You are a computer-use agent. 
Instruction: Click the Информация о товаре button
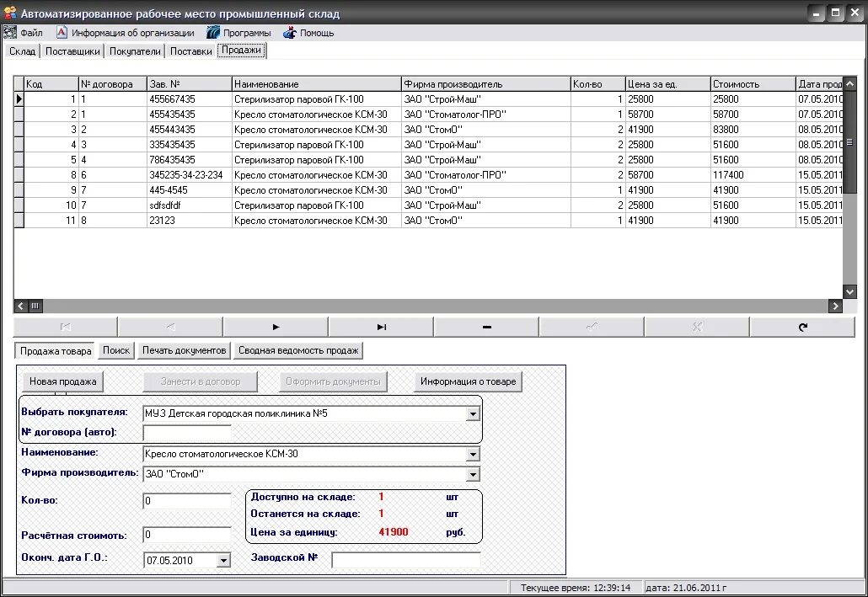468,381
